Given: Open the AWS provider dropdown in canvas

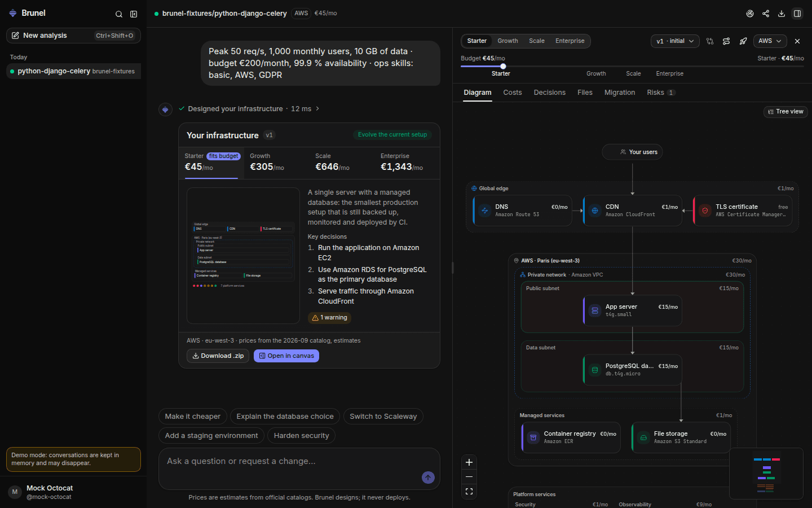Looking at the screenshot, I should [x=770, y=41].
